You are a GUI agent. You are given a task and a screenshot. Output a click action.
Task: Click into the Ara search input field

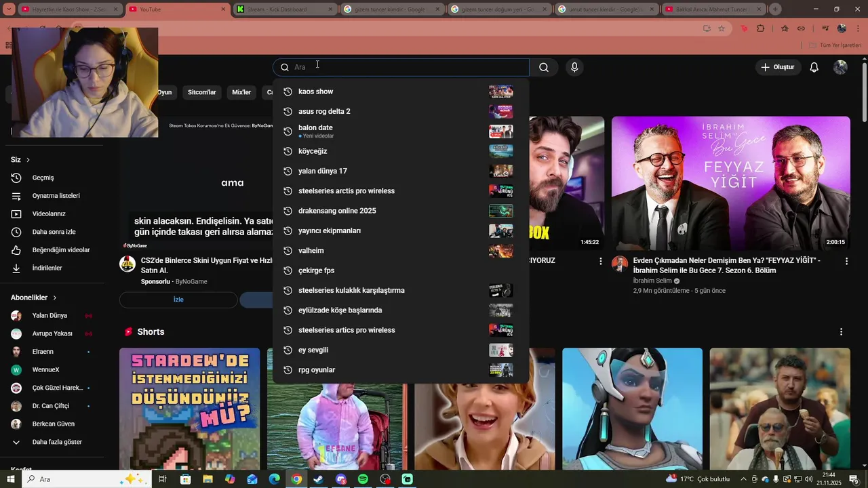tap(401, 67)
